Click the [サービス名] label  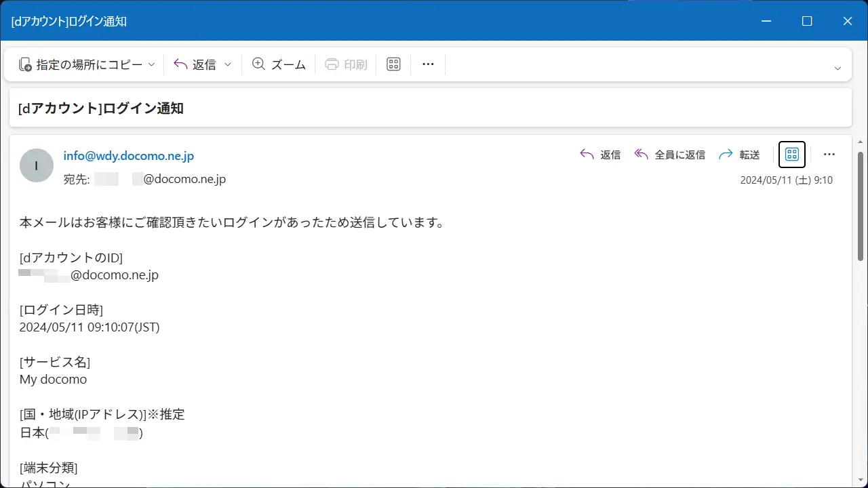point(55,363)
